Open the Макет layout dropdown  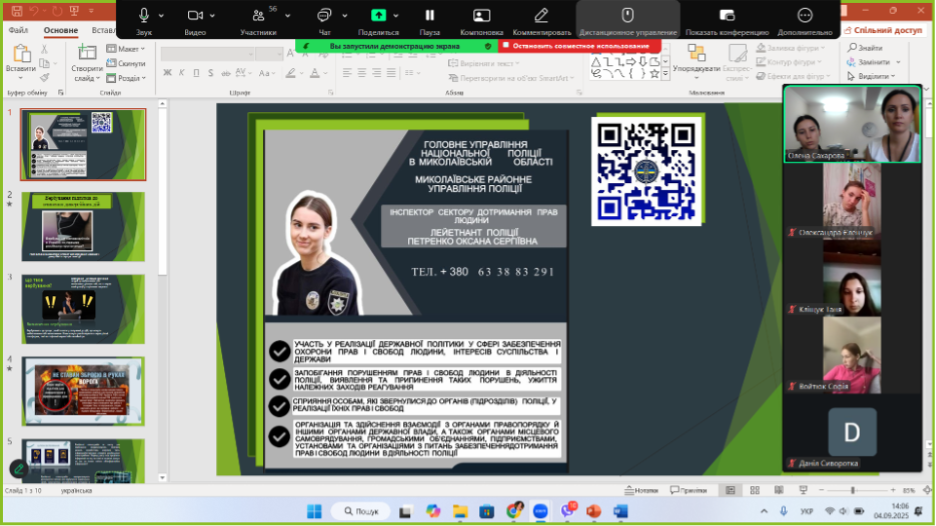[128, 49]
